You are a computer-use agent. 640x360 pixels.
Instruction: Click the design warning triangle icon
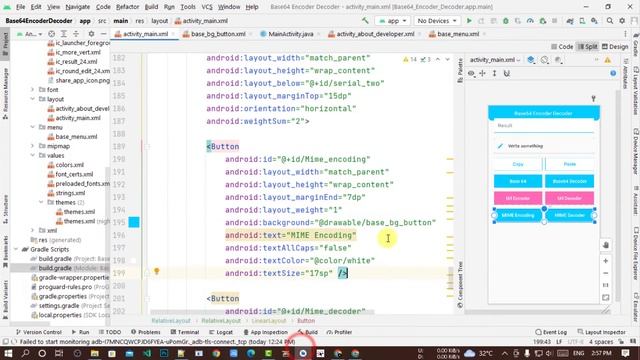coord(608,60)
